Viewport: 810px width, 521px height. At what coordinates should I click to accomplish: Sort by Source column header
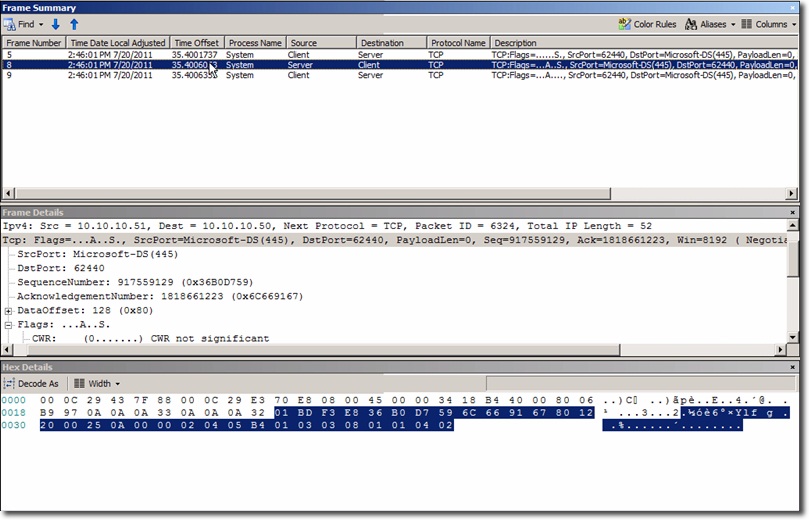321,43
